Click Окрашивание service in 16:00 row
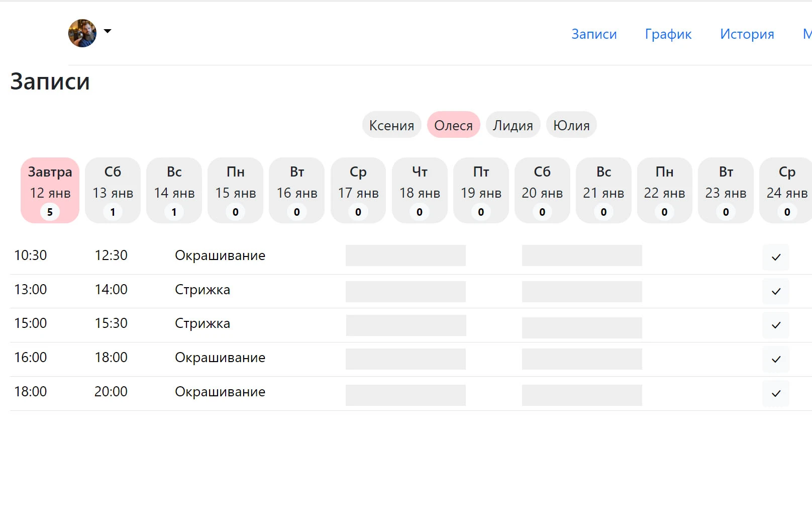The width and height of the screenshot is (812, 516). [220, 358]
